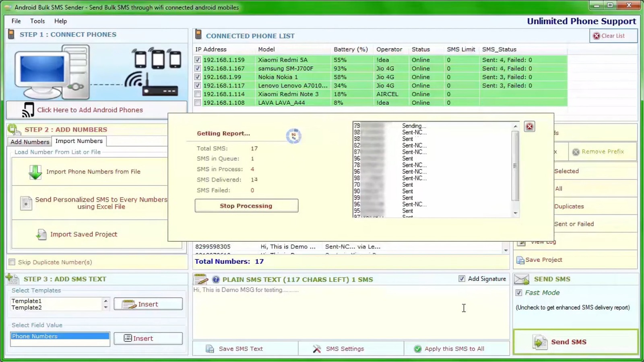Click the green Apply this SMS checkmark icon
Viewport: 644px width, 362px height.
(x=417, y=349)
